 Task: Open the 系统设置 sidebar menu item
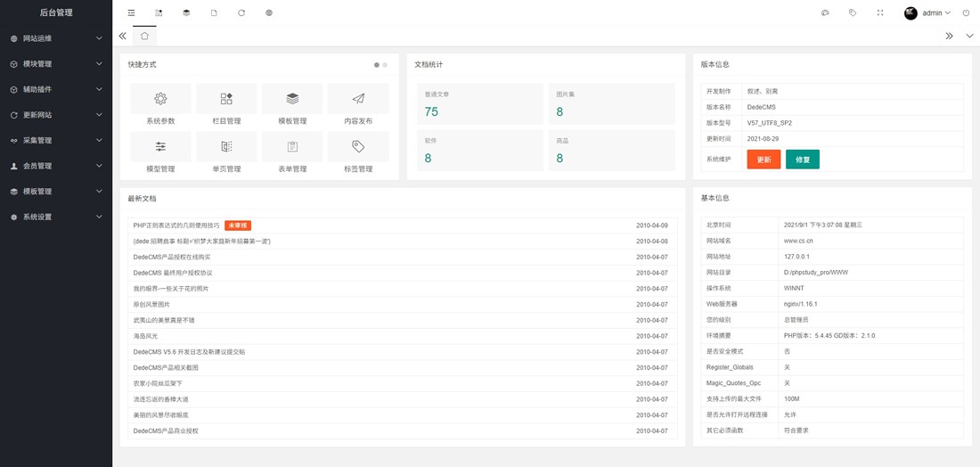(x=55, y=217)
